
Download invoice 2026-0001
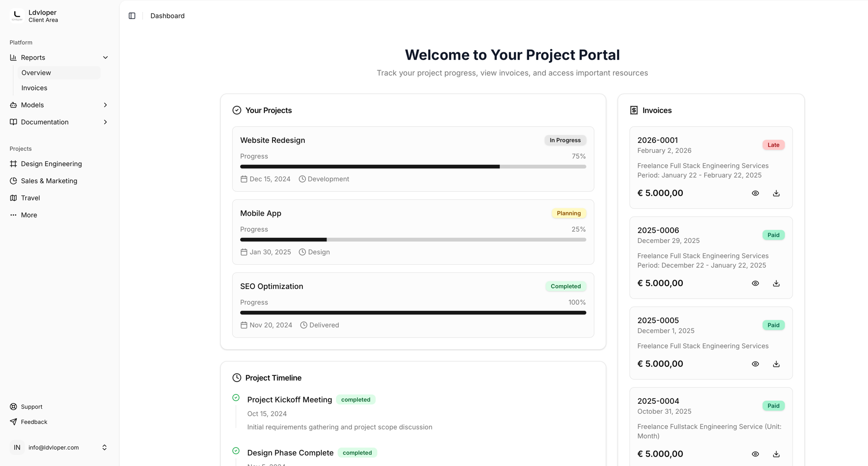click(776, 193)
